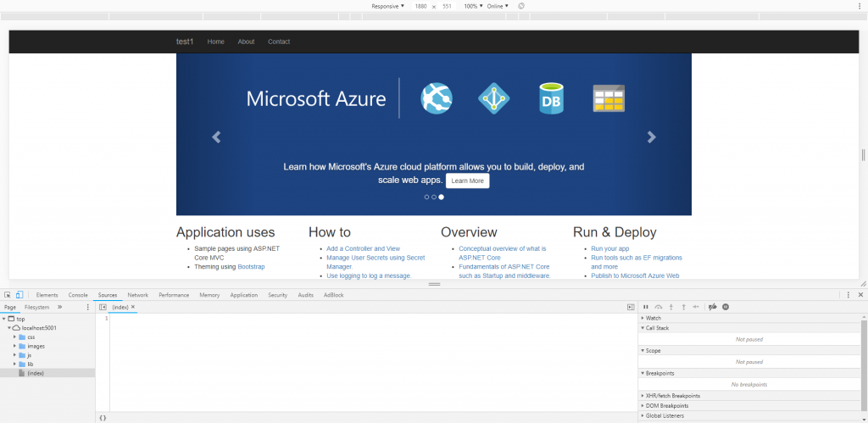Screen dimensions: 868x423
Task: Click the step out of function icon
Action: tap(684, 307)
